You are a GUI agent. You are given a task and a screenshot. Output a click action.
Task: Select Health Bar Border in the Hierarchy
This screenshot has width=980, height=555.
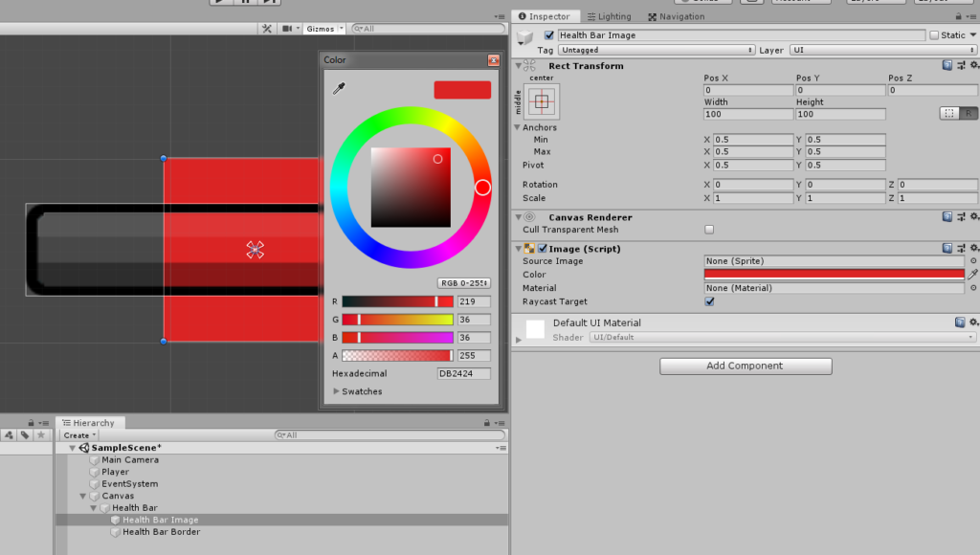[161, 532]
